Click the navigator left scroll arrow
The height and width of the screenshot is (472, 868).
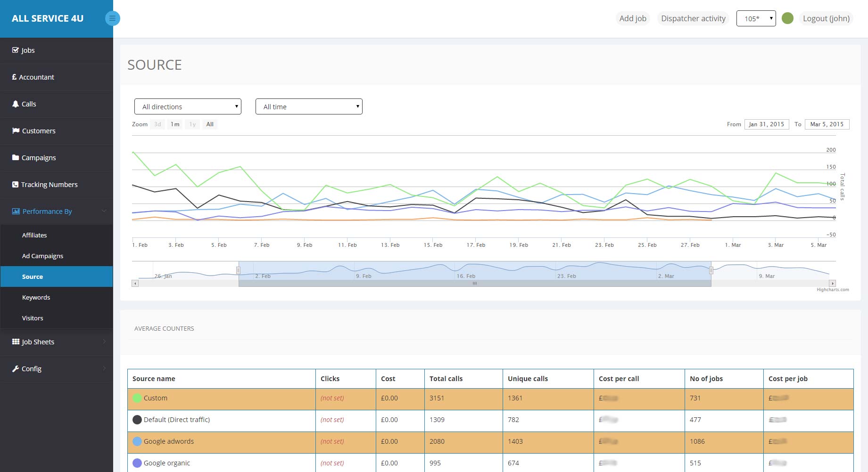[x=135, y=284]
